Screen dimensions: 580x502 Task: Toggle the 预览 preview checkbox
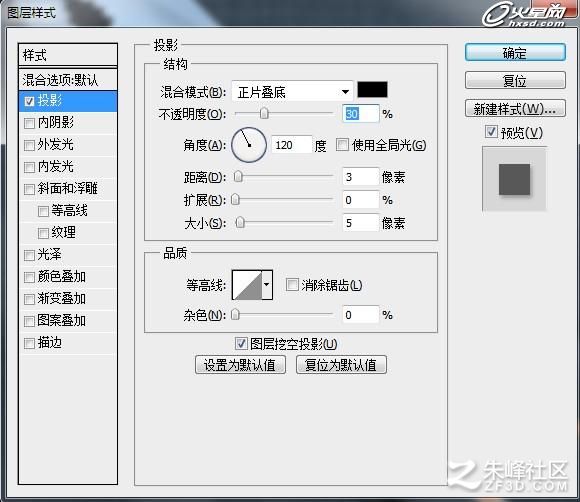coord(491,132)
